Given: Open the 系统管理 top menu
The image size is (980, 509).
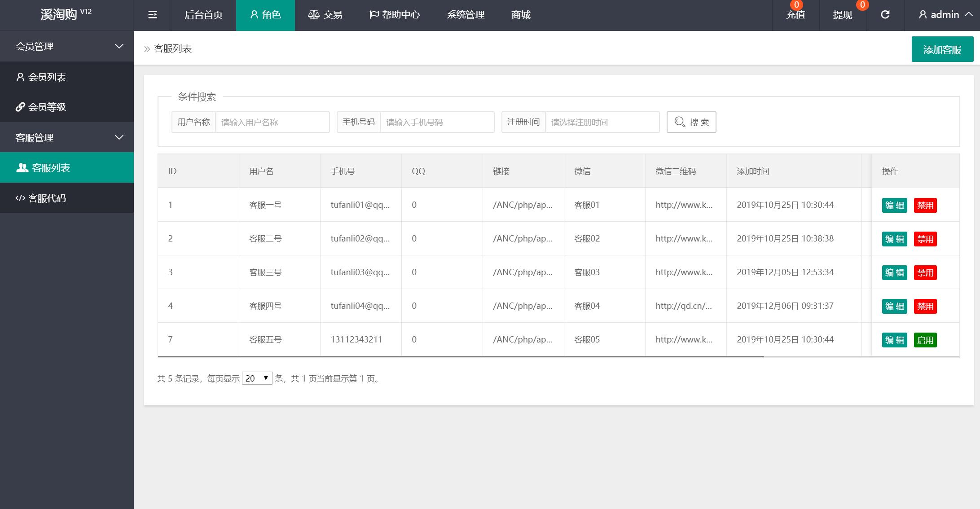Looking at the screenshot, I should [466, 15].
